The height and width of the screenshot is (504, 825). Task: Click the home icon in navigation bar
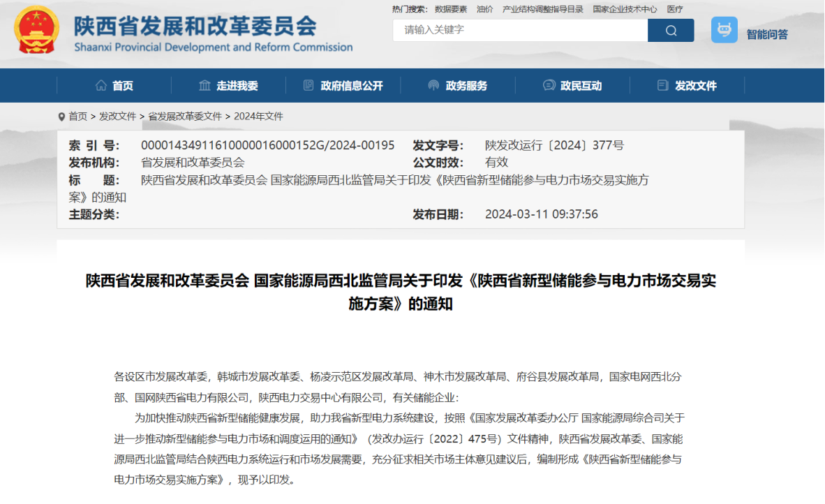click(x=101, y=85)
